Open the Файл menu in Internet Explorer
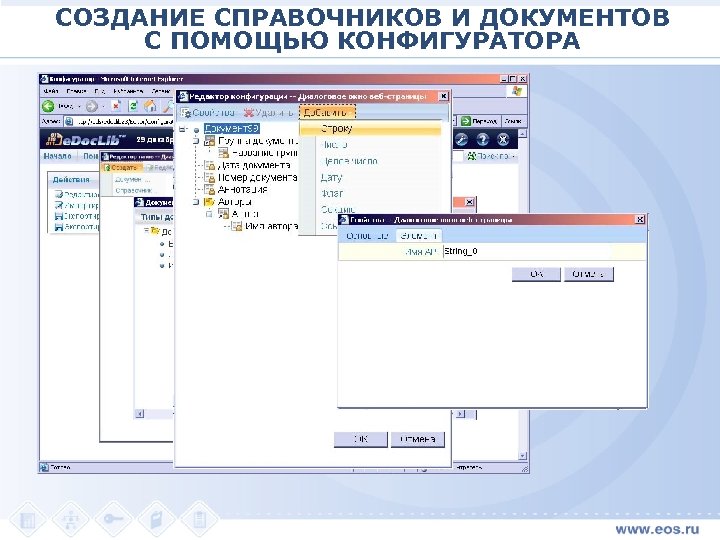720x540 pixels. pyautogui.click(x=51, y=91)
